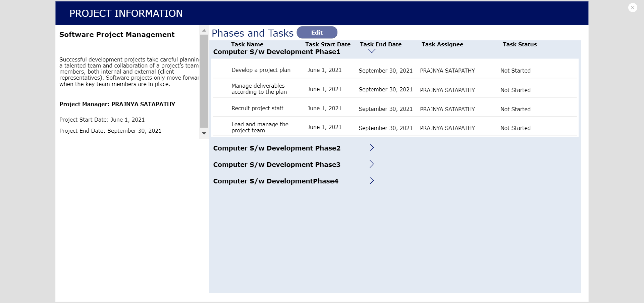Close the Project Information dialog
Screen dimensions: 644x303
click(x=633, y=7)
